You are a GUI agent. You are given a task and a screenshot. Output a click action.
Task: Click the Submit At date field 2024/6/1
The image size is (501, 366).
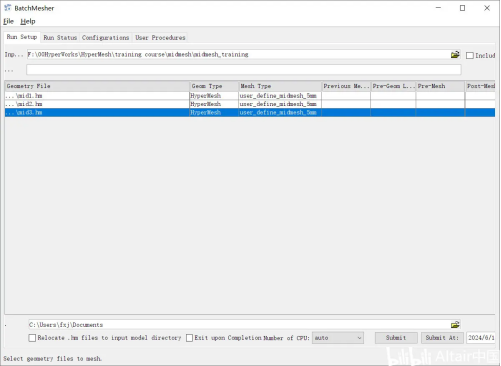tap(481, 338)
